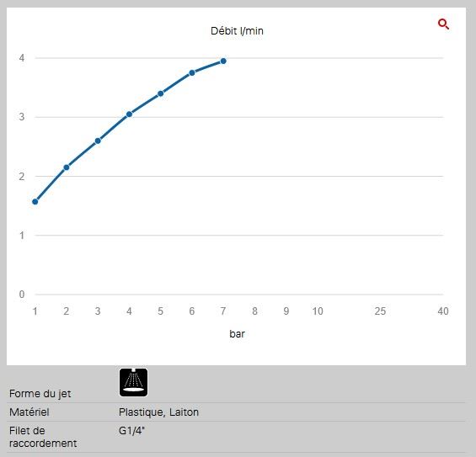Click the 4 tick on flow axis
476x457 pixels.
click(x=22, y=58)
